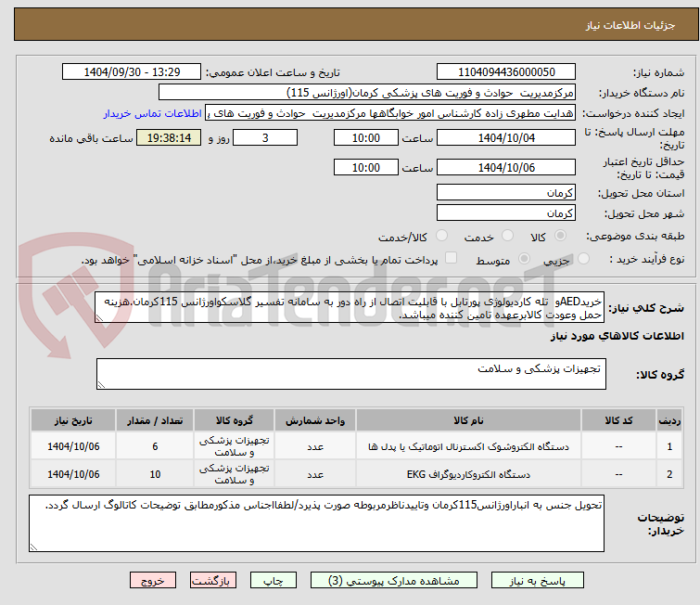The height and width of the screenshot is (605, 700).
Task: Toggle the Islamic treasury payment checkbox
Action: (x=452, y=257)
